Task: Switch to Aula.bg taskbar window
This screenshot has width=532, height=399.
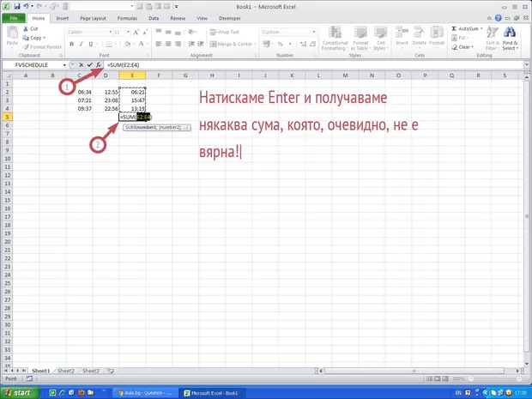Action: pos(144,393)
